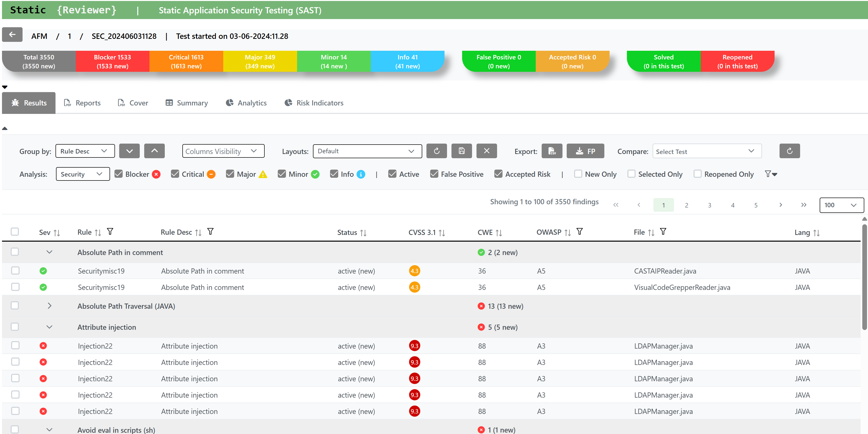This screenshot has width=868, height=434.
Task: Click the CSV export icon
Action: click(552, 151)
